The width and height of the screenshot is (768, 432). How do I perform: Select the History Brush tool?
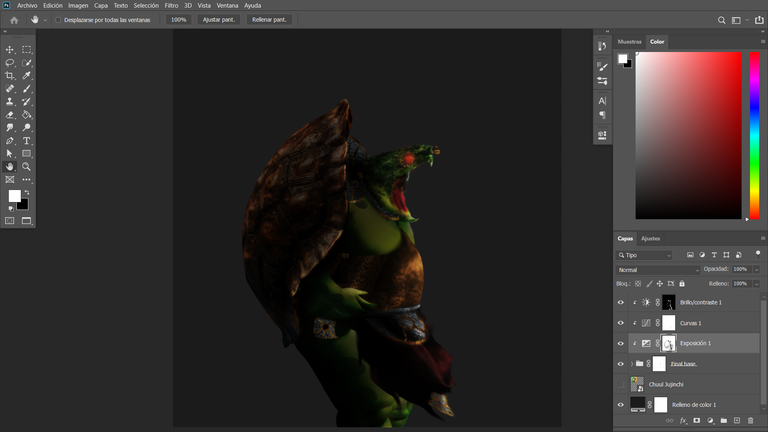tap(26, 101)
